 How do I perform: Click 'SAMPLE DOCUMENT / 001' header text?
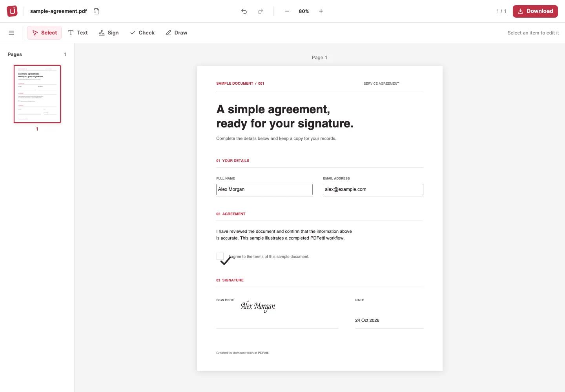point(240,83)
